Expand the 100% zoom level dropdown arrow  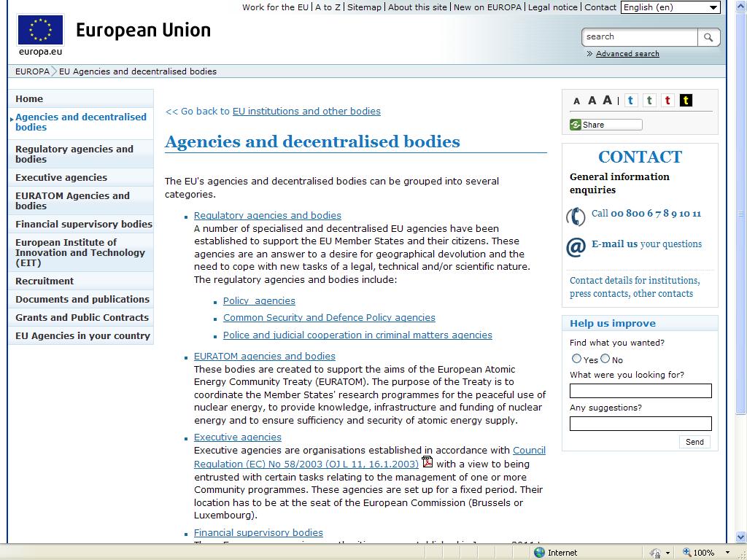727,553
